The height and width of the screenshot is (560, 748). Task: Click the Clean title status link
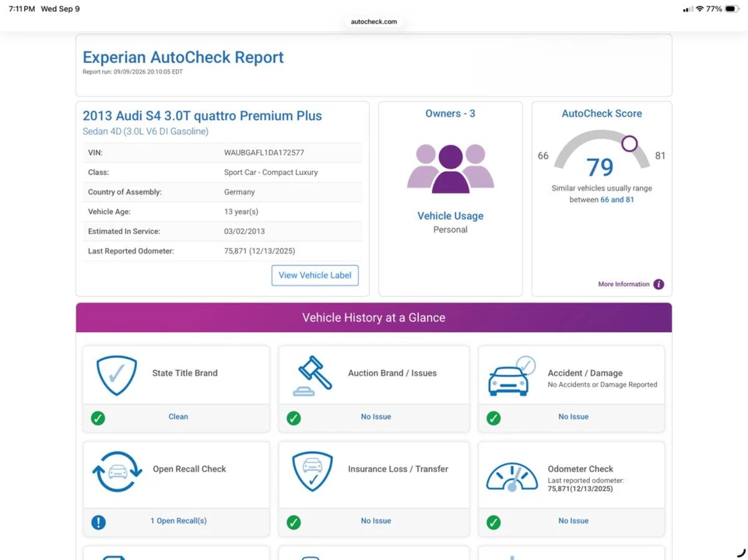coord(178,417)
